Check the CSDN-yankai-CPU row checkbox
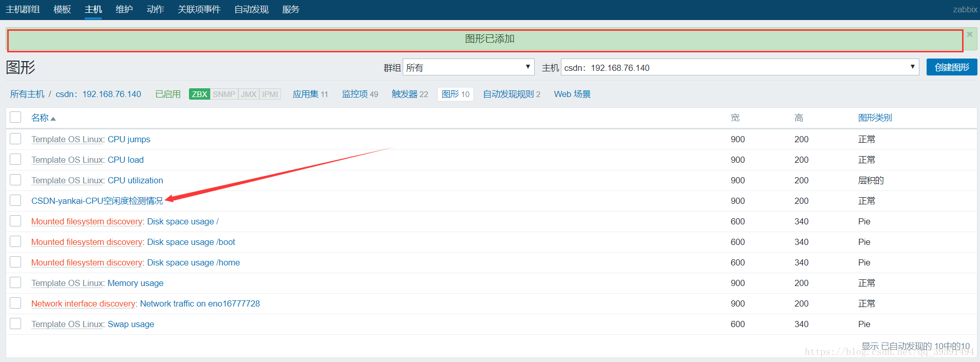Viewport: 980px width, 362px height. click(15, 200)
